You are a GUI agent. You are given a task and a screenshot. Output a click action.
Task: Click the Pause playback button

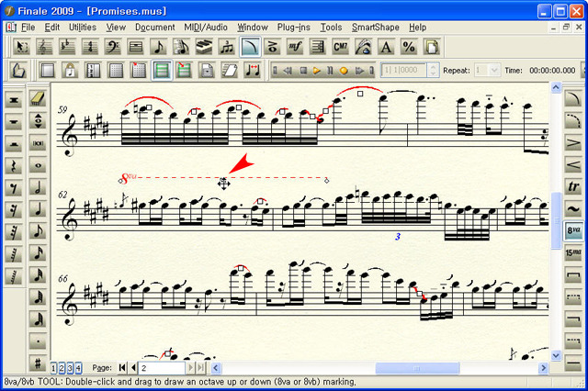coord(330,71)
